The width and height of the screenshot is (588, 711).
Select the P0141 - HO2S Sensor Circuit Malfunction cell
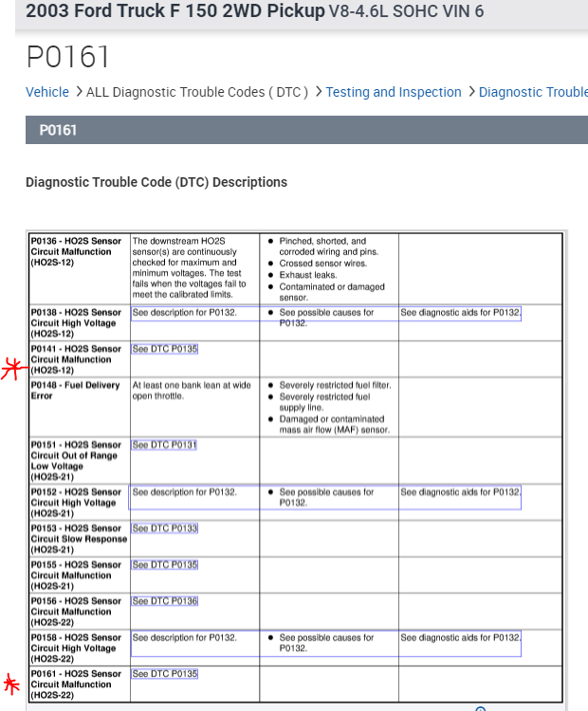click(80, 359)
